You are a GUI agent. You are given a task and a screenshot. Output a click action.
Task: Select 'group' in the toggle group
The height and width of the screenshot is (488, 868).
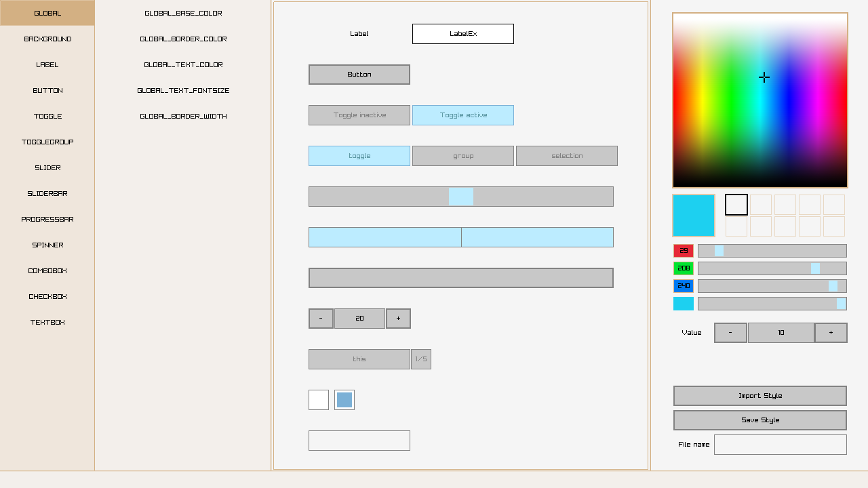click(x=463, y=156)
